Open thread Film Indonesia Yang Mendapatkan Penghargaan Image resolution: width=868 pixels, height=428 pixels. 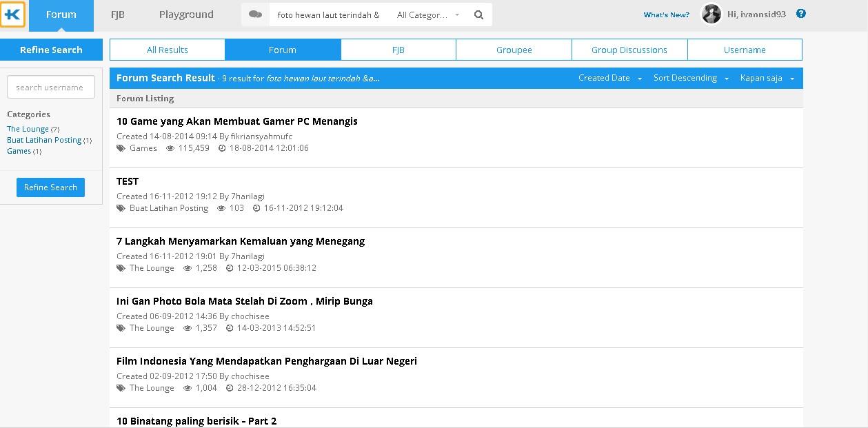click(x=267, y=361)
